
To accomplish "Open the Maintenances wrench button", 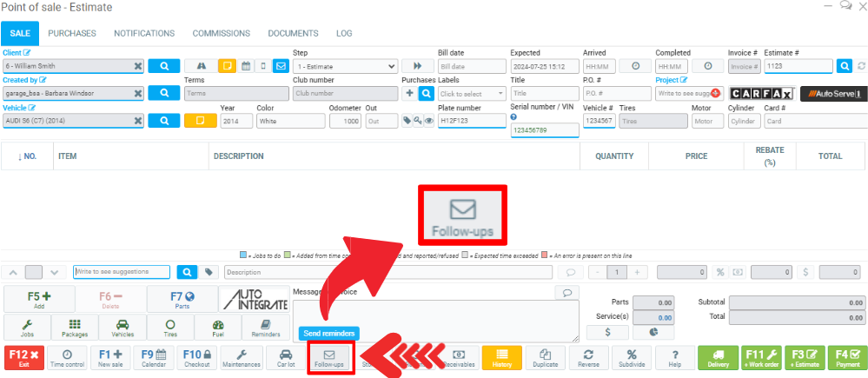I will [x=242, y=358].
